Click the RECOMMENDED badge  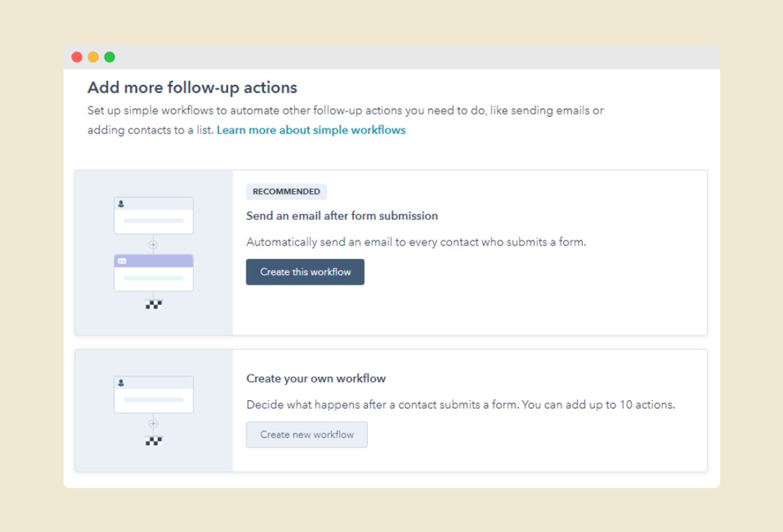tap(286, 191)
